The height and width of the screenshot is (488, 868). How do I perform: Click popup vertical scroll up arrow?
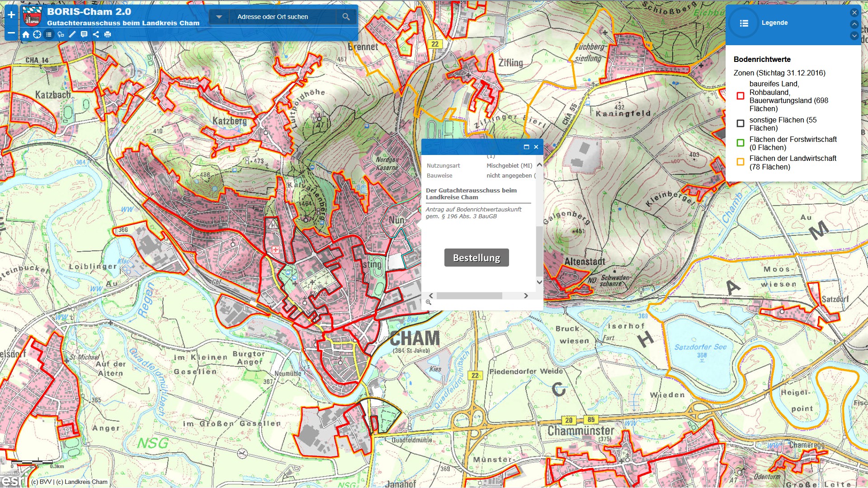(539, 165)
